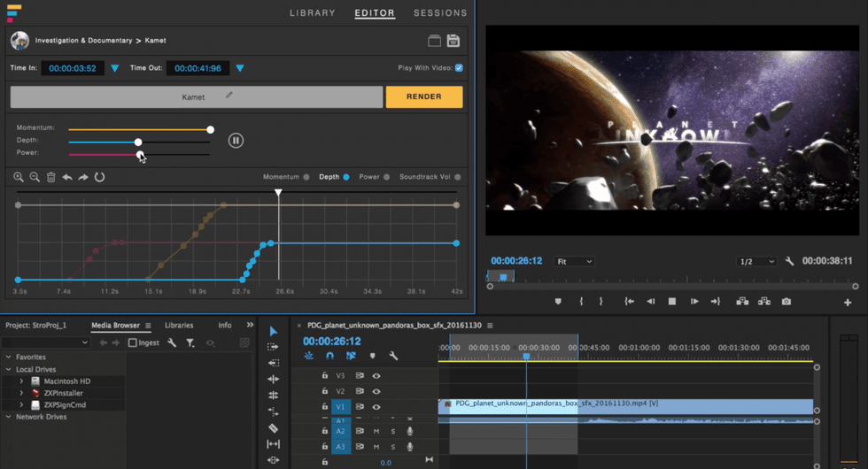The width and height of the screenshot is (868, 469).
Task: Click the Depth slider handle
Action: tap(138, 142)
